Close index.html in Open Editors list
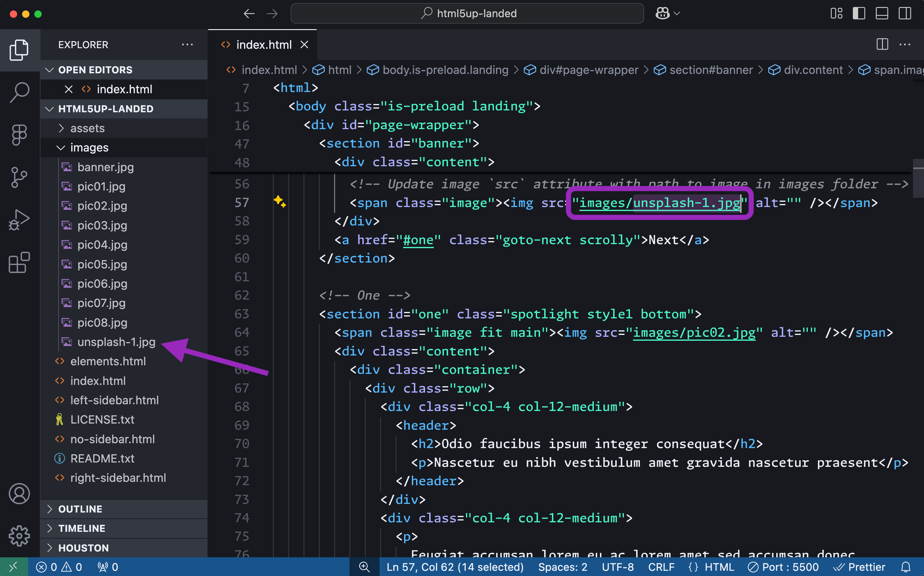 coord(69,89)
